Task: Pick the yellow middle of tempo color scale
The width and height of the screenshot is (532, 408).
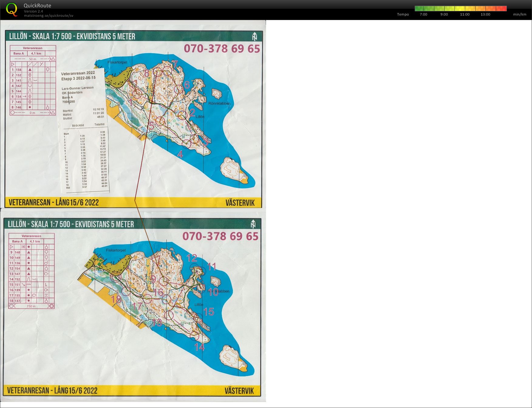Action: pyautogui.click(x=461, y=9)
